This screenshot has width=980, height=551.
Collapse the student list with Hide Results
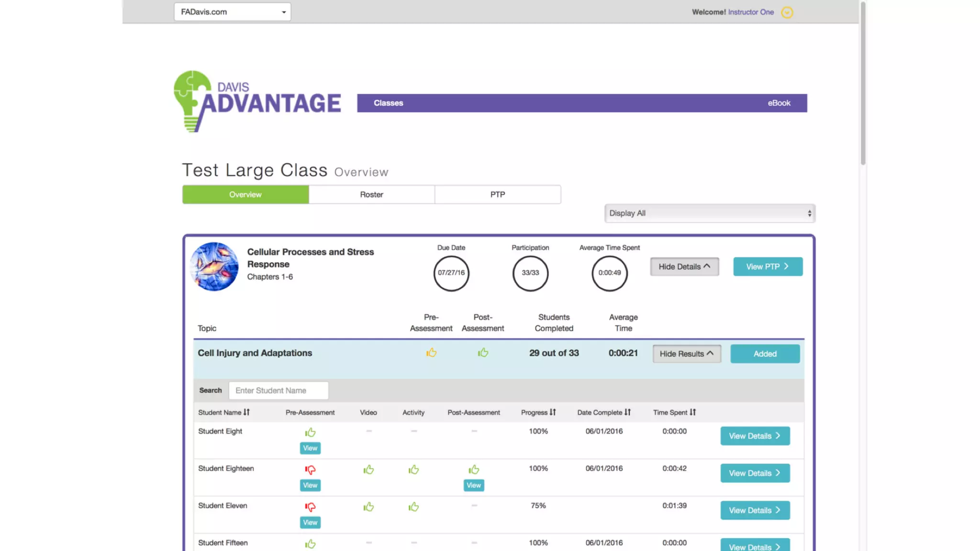(x=686, y=354)
